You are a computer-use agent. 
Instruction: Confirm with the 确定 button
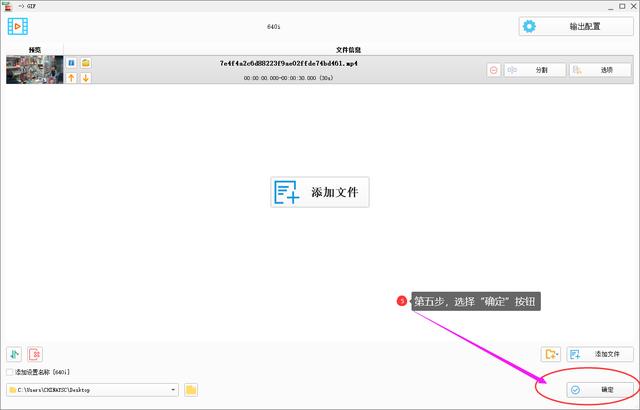click(x=598, y=389)
